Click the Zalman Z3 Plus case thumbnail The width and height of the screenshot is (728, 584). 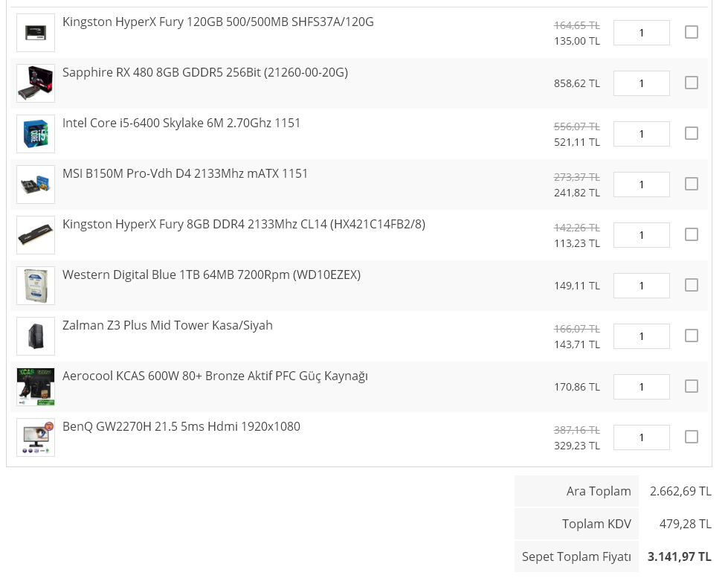click(x=36, y=336)
